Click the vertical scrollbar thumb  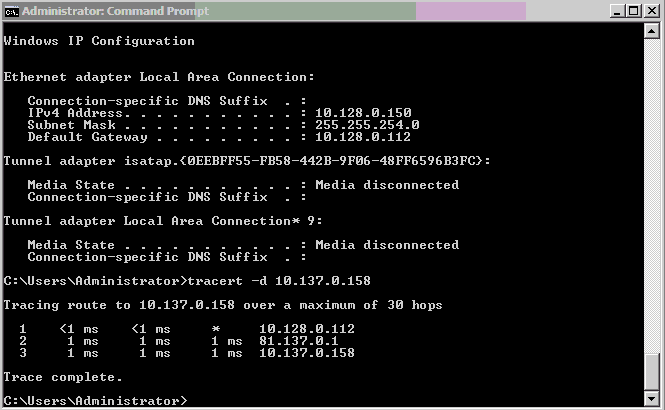tap(653, 372)
